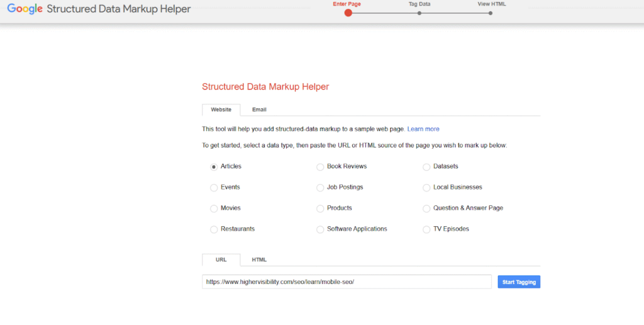
Task: Switch to the Email tab
Action: pos(259,110)
